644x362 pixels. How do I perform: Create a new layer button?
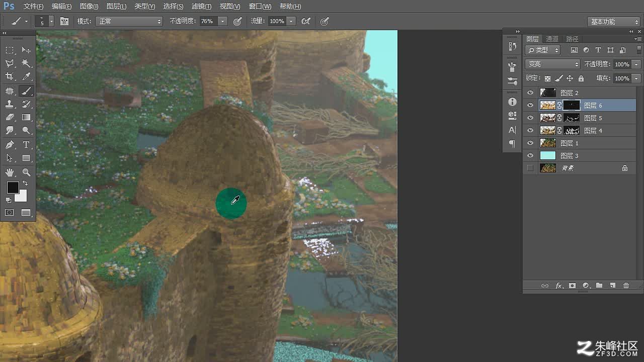[x=613, y=286]
